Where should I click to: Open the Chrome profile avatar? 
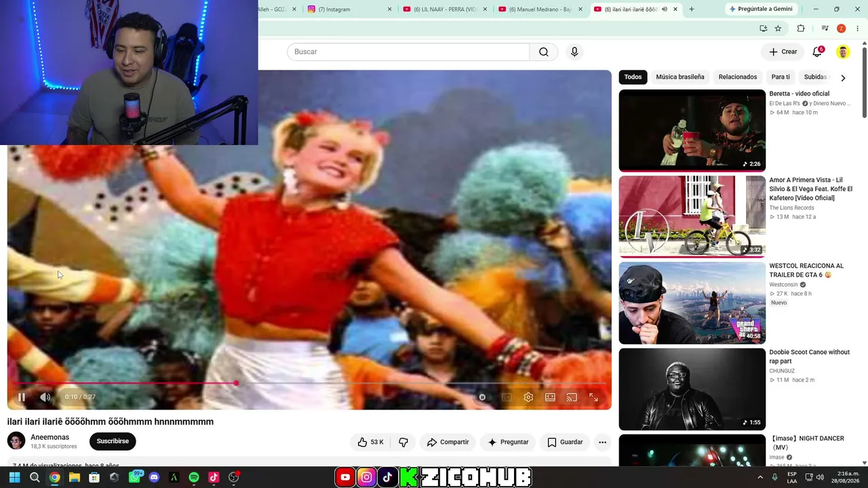842,28
